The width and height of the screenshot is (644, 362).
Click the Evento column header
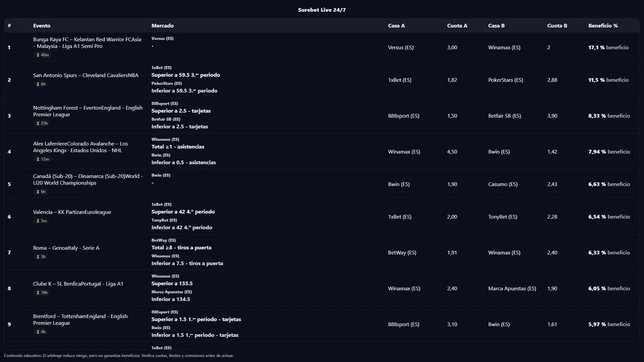(42, 26)
